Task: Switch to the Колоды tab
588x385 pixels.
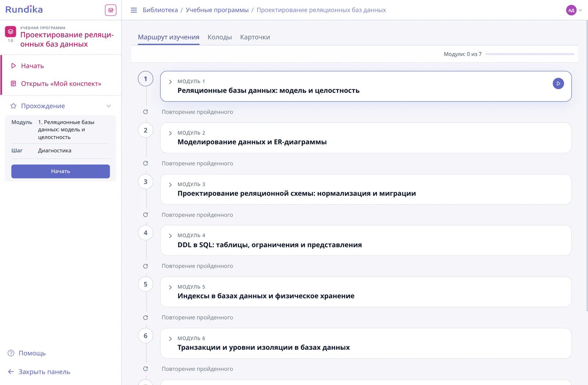Action: pyautogui.click(x=220, y=37)
